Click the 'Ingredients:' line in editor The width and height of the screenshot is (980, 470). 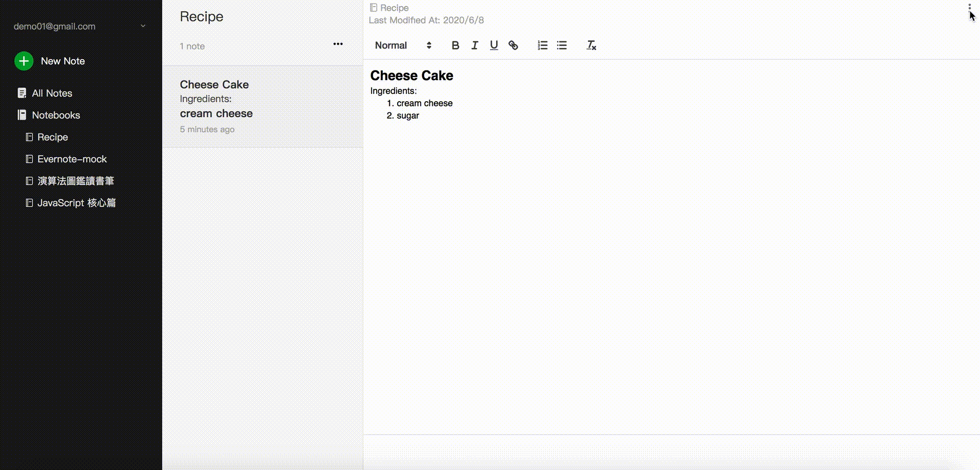tap(394, 91)
